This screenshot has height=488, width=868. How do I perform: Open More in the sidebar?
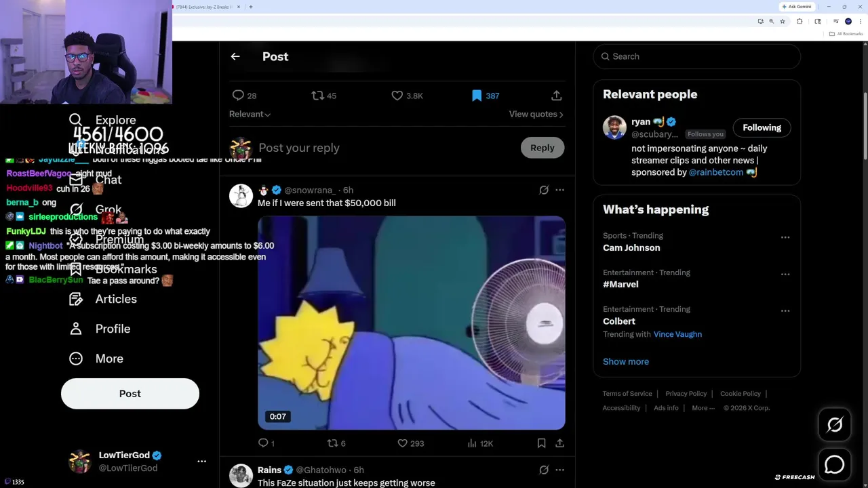[x=96, y=359]
